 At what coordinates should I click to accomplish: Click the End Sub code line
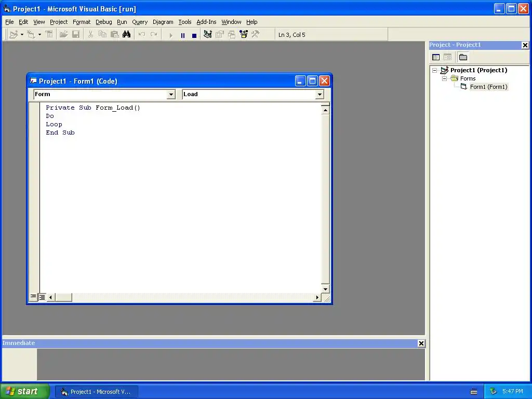pos(60,132)
